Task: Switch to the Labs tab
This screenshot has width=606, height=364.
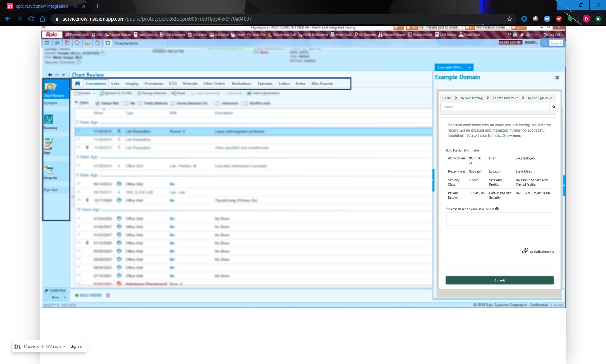Action: click(115, 84)
